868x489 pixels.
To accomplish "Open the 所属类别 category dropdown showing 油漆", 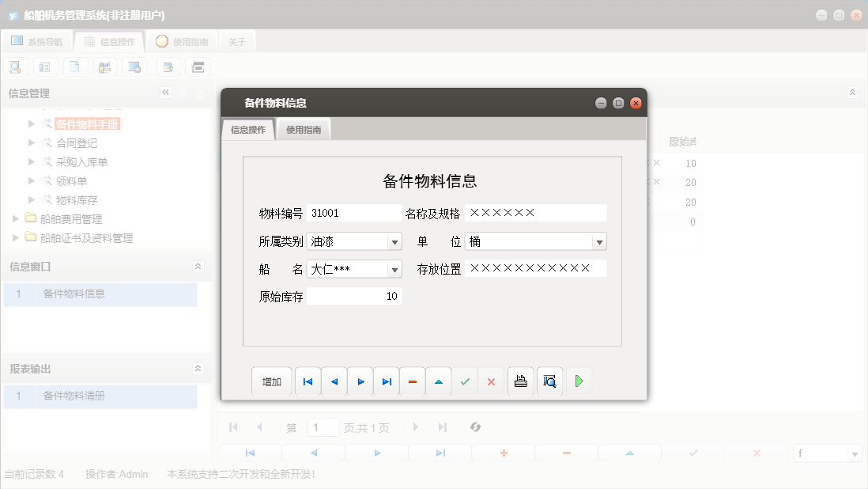I will pos(394,241).
